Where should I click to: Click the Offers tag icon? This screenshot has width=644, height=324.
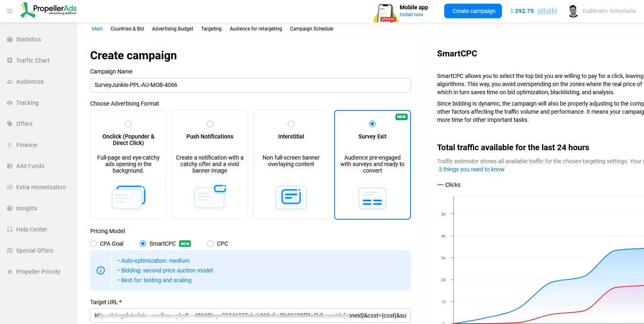(10, 124)
